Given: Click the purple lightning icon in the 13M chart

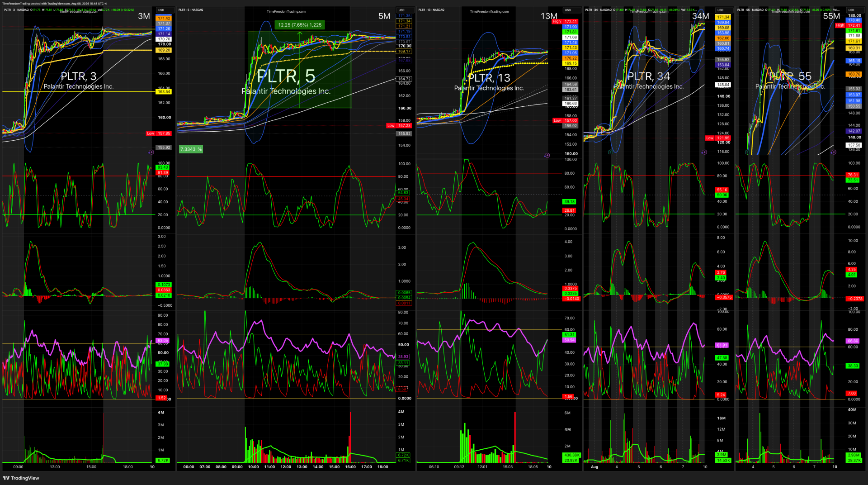Looking at the screenshot, I should pos(547,156).
